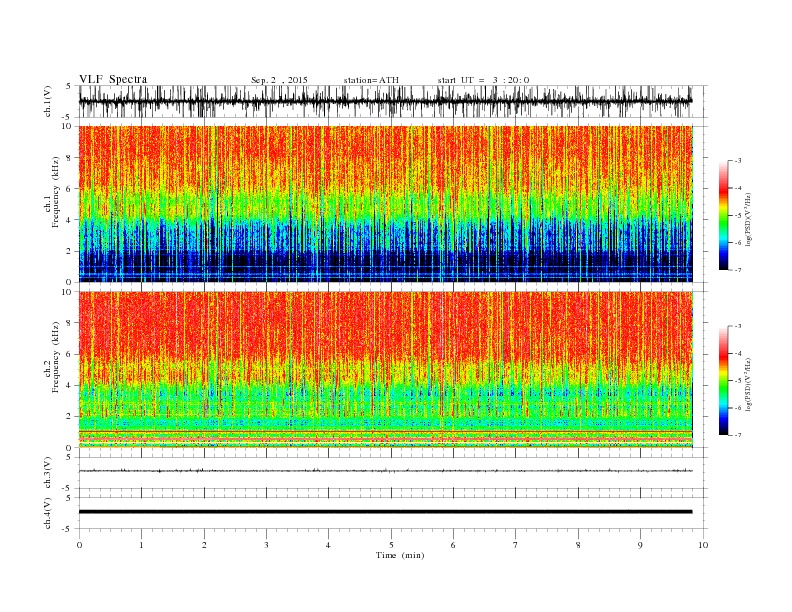Click inside the ch.1 spectrogram plot
The width and height of the screenshot is (792, 612).
tap(385, 204)
